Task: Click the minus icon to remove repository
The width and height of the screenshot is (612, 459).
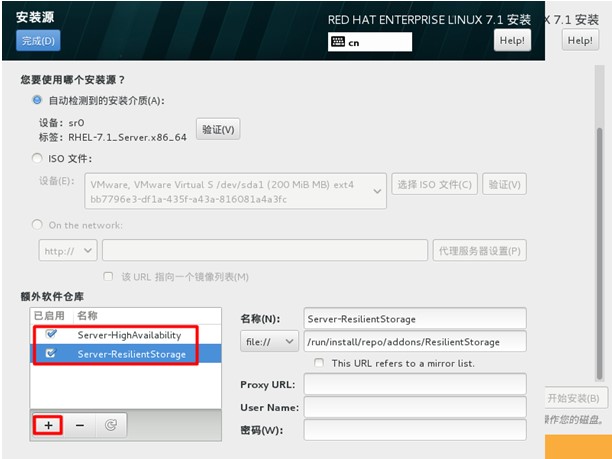Action: 80,425
